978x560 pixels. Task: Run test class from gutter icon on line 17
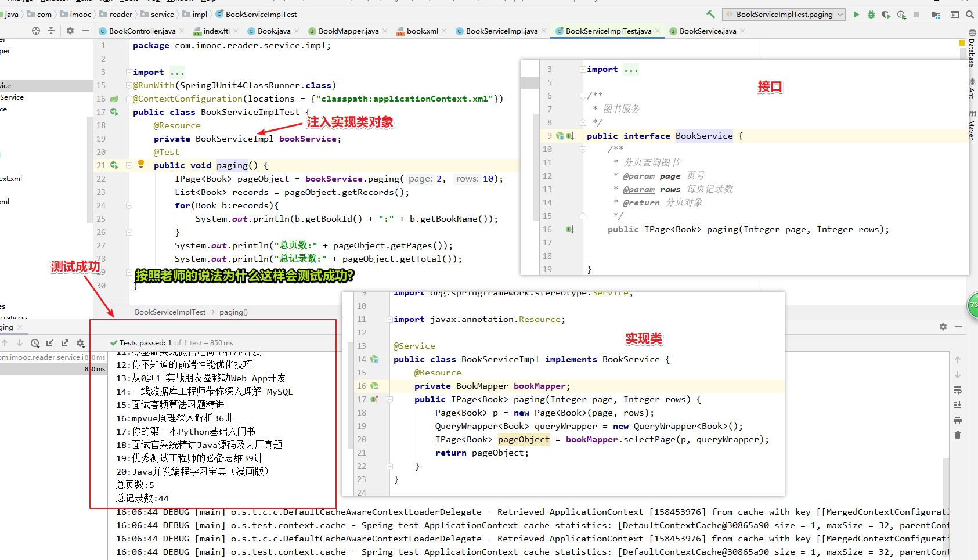click(x=114, y=112)
